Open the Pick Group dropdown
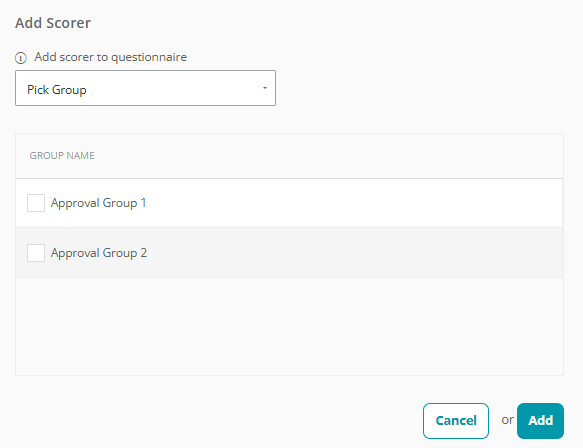This screenshot has height=448, width=583. [145, 88]
